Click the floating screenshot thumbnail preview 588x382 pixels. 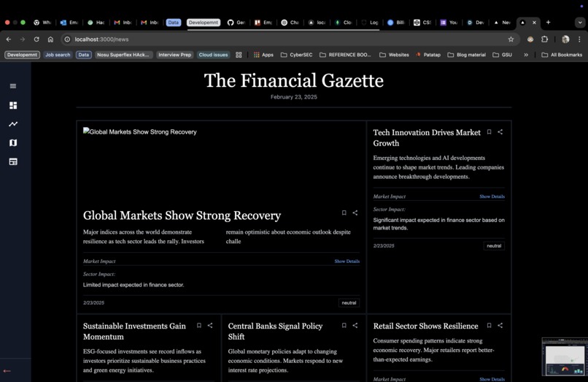565,356
